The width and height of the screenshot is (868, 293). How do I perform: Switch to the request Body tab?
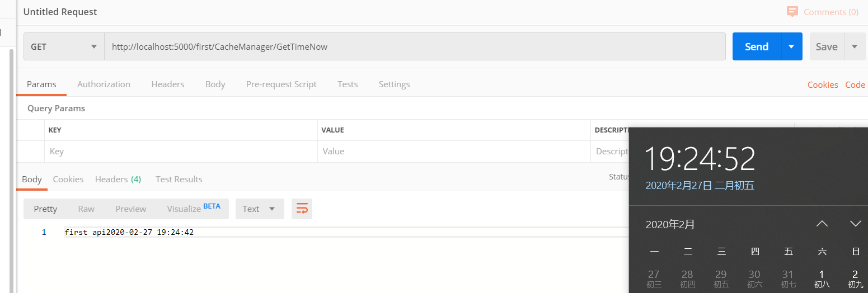pyautogui.click(x=215, y=84)
